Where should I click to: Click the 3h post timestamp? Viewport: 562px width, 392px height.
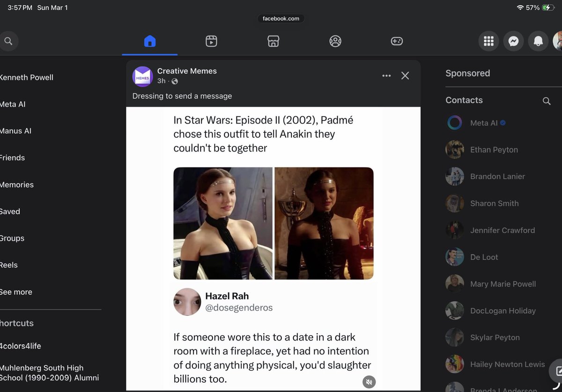(161, 81)
